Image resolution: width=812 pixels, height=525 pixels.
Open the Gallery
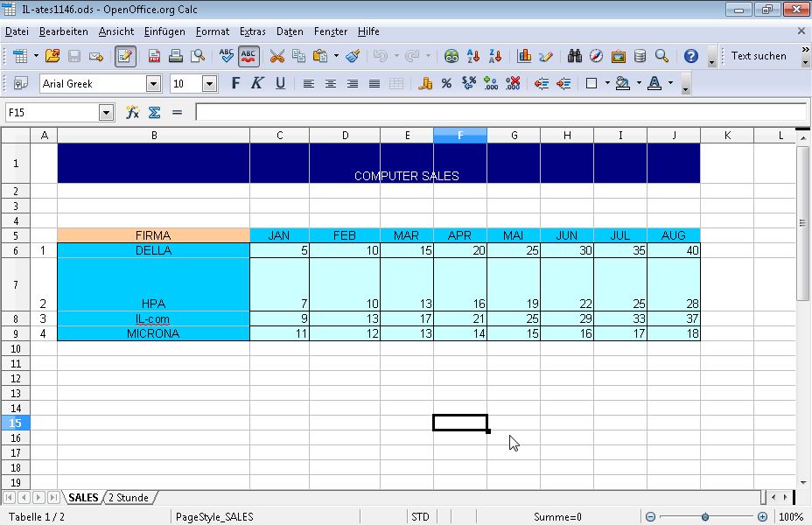tap(618, 56)
